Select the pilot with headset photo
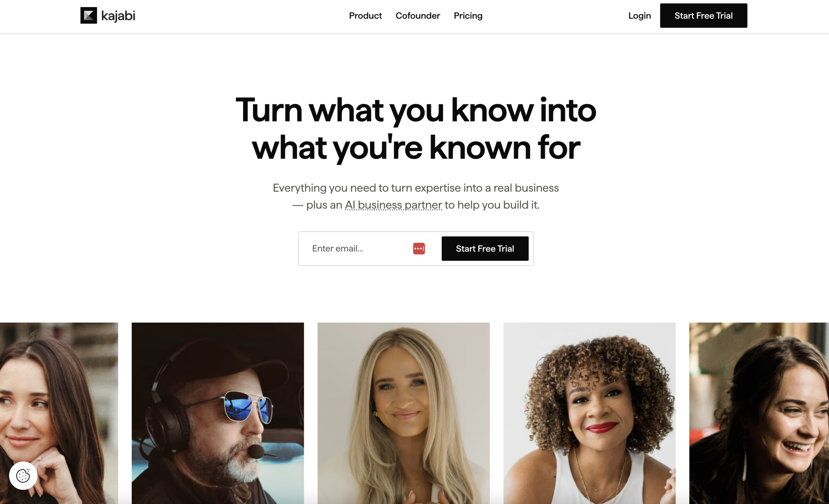Viewport: 829px width, 504px height. coord(218,413)
